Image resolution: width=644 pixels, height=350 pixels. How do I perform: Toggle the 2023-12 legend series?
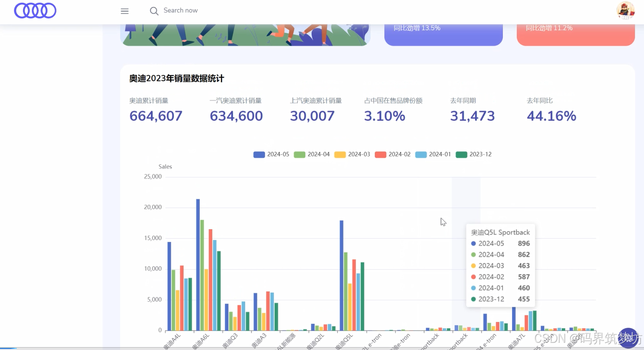point(474,154)
